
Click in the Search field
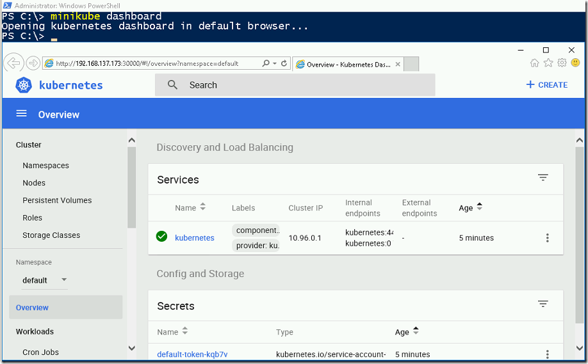295,85
